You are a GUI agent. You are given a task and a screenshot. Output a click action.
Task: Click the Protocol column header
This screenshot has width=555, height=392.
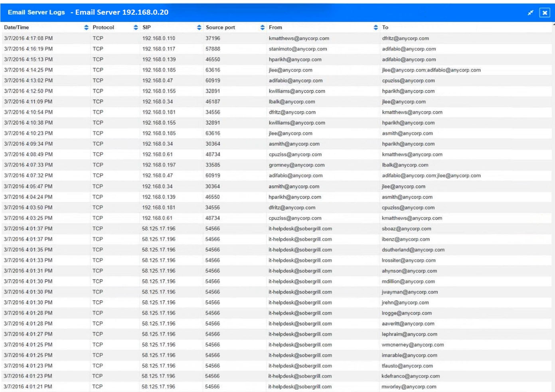[103, 28]
